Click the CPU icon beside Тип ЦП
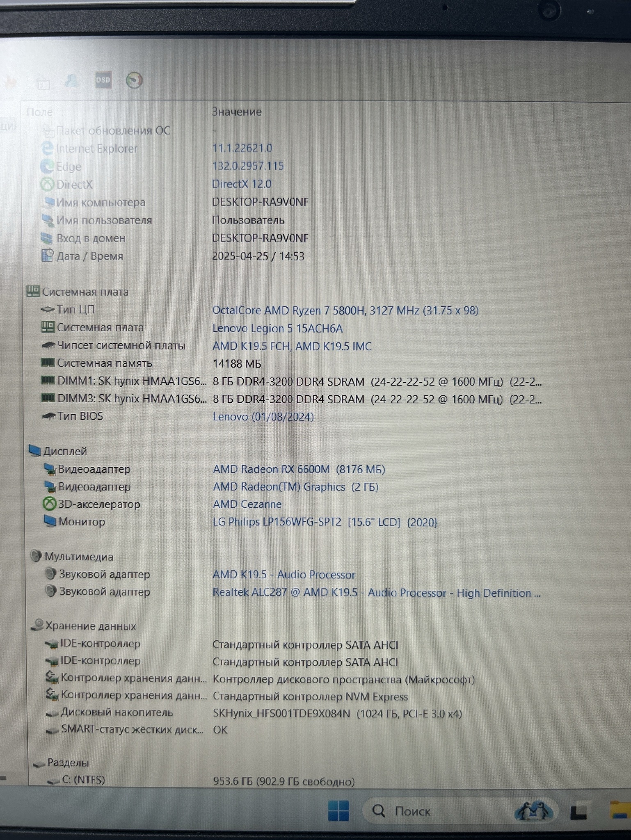631x840 pixels. coord(48,310)
